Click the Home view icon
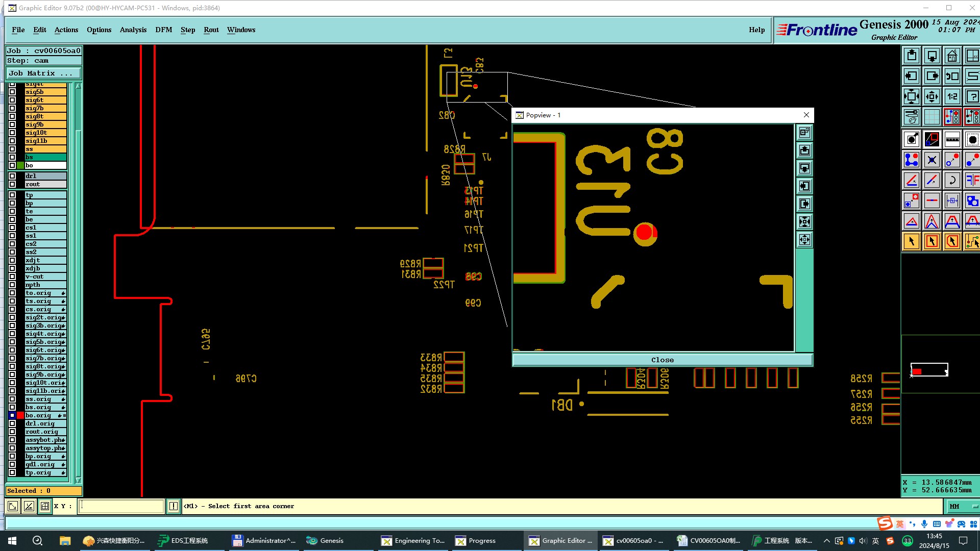 952,56
